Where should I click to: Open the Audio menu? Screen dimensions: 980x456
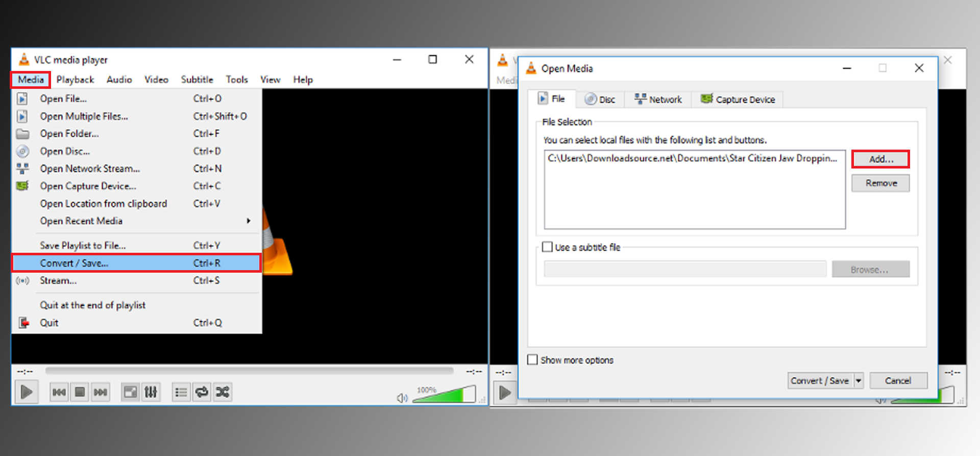pos(119,80)
